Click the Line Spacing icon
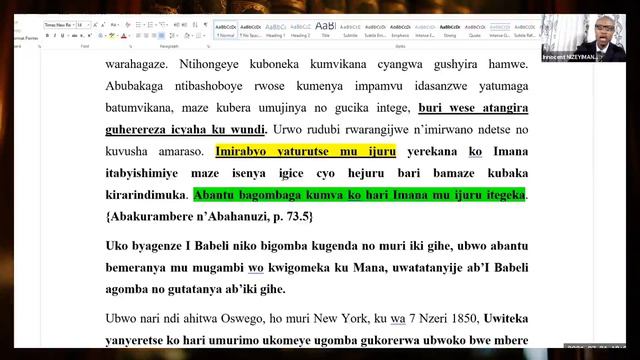The height and width of the screenshot is (360, 640). pyautogui.click(x=171, y=36)
